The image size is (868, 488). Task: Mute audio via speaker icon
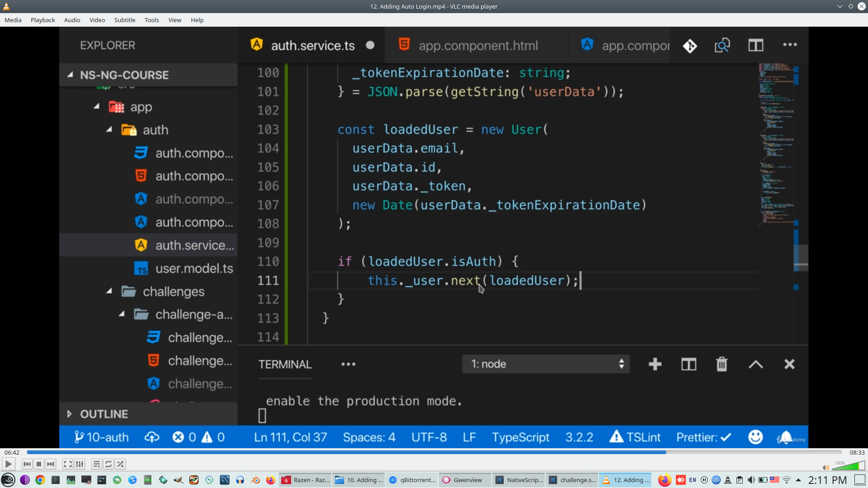click(826, 467)
